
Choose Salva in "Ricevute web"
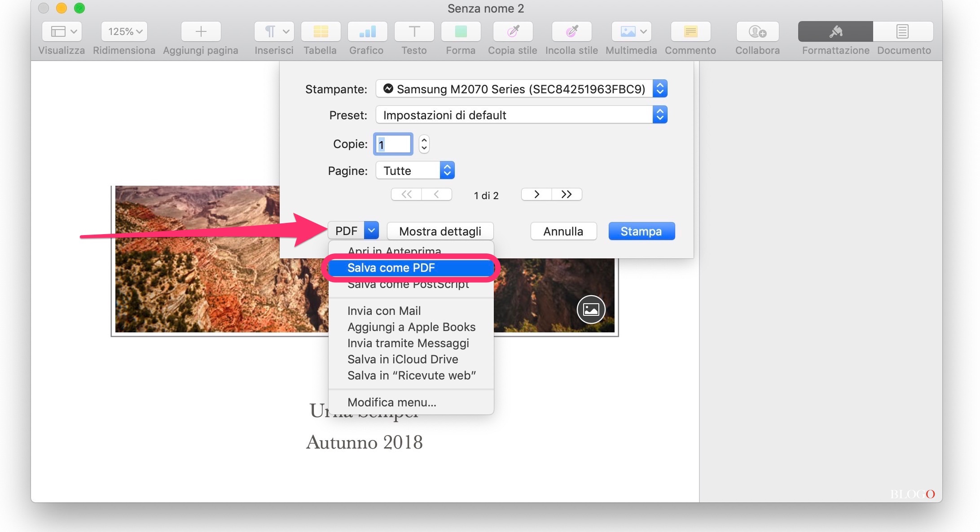[x=411, y=375]
